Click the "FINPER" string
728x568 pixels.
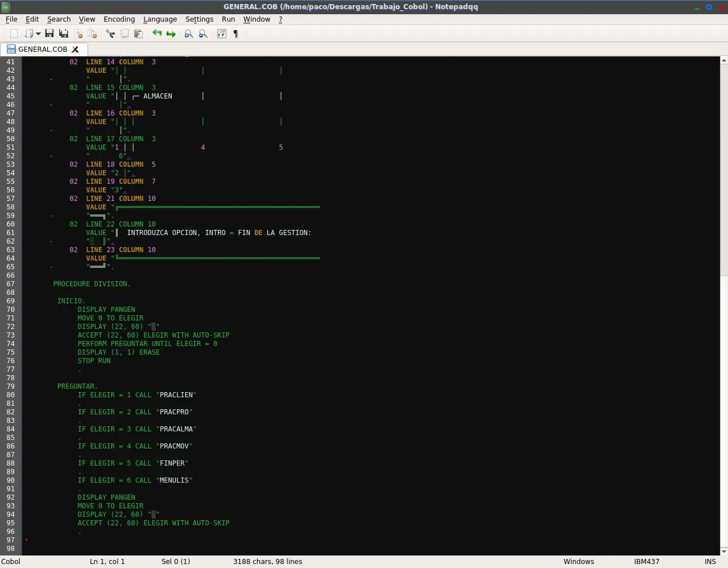point(172,463)
